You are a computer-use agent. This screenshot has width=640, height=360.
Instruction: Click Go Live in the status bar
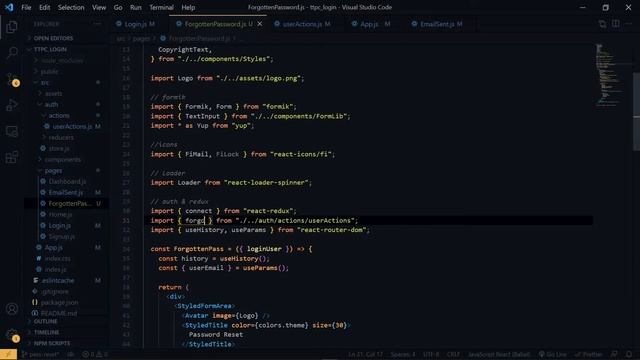[x=552, y=354]
